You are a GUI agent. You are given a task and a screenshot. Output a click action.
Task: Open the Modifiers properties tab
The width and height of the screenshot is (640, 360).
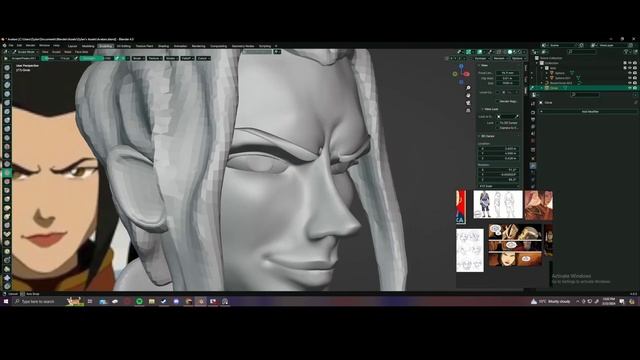533,166
